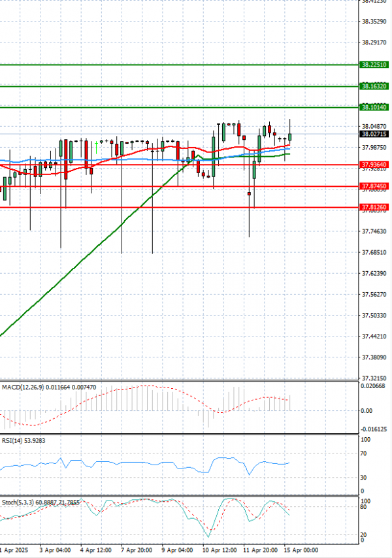Click the 10 Apr 12:00 time label
Screen dimensions: 392x558
(220, 550)
